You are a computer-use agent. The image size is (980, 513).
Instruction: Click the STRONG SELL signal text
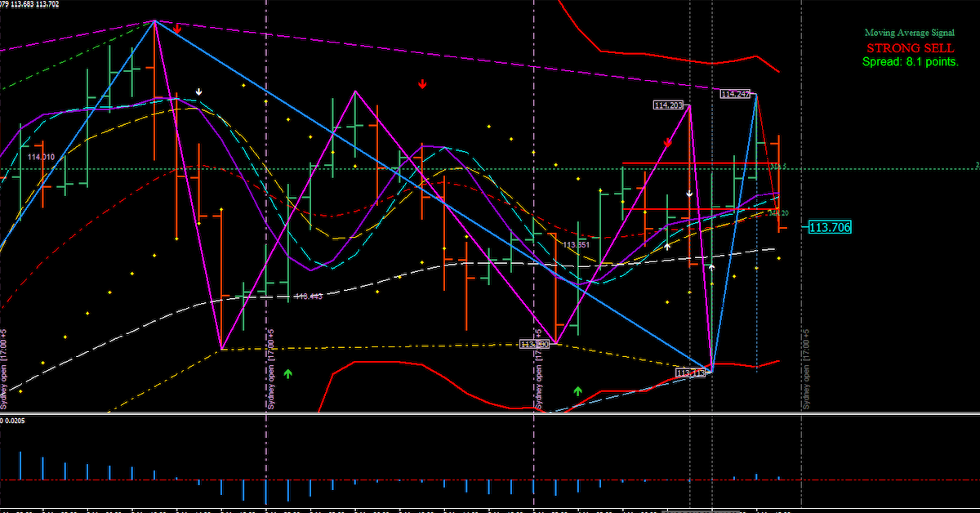909,48
